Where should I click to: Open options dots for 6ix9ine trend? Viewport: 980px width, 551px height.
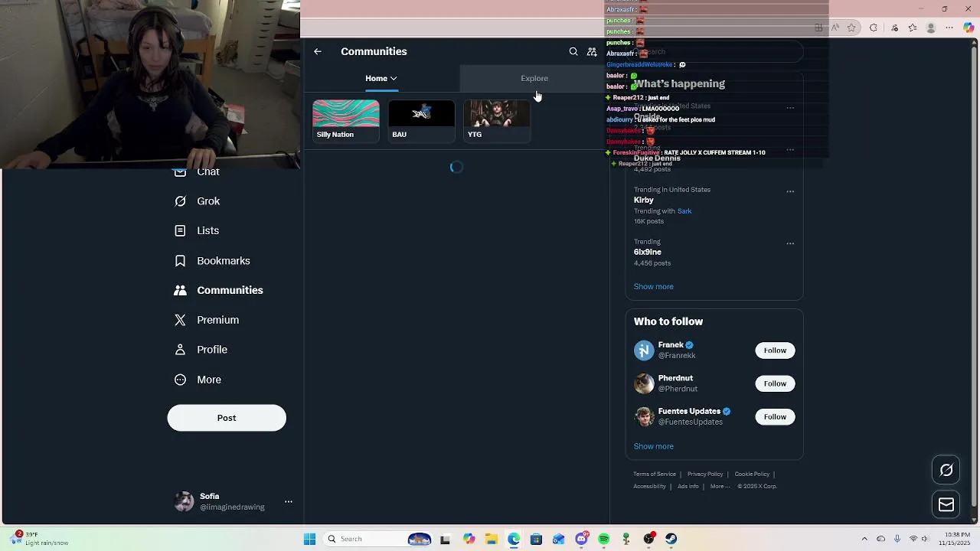(x=790, y=243)
